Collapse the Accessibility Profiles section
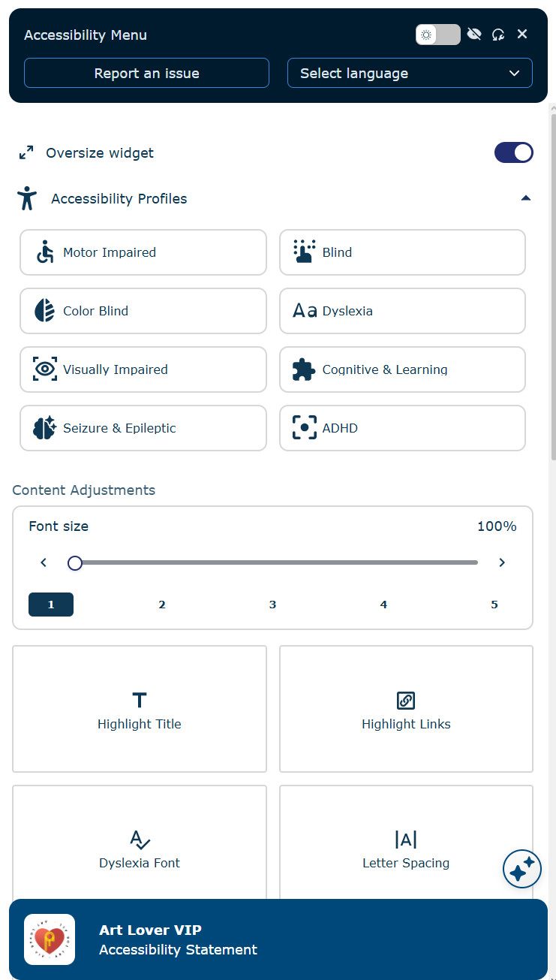 526,198
